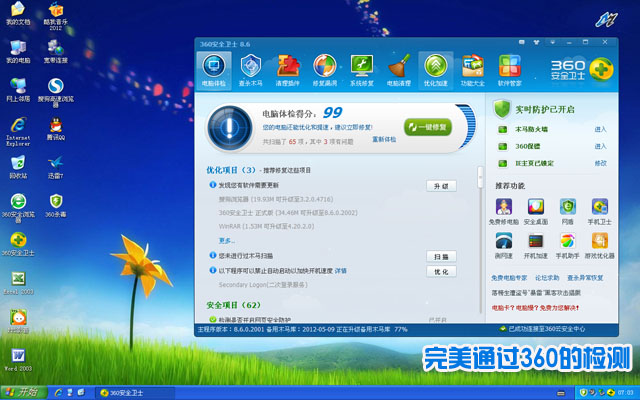Open 酷我音乐 2012 desktop icon

pos(56,16)
